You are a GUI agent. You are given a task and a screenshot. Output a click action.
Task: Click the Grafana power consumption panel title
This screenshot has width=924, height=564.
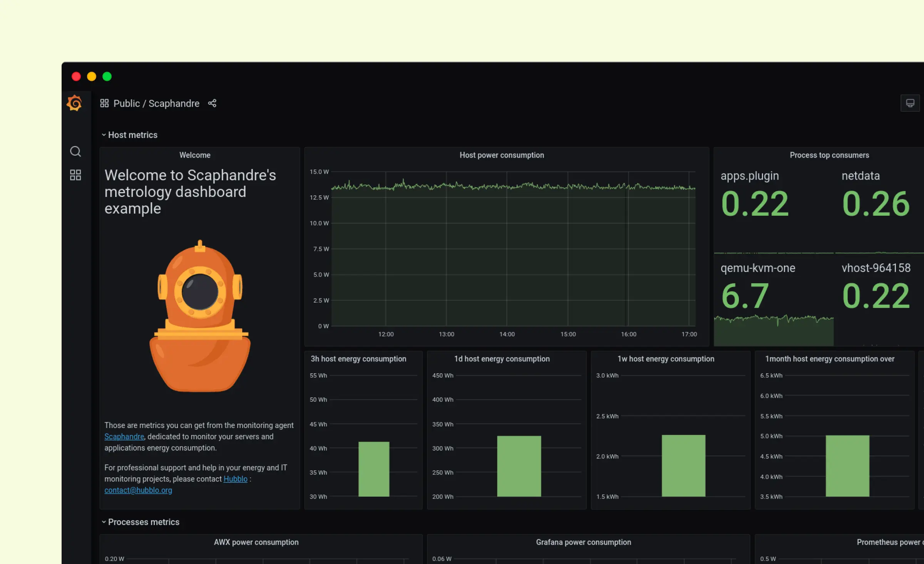[584, 542]
